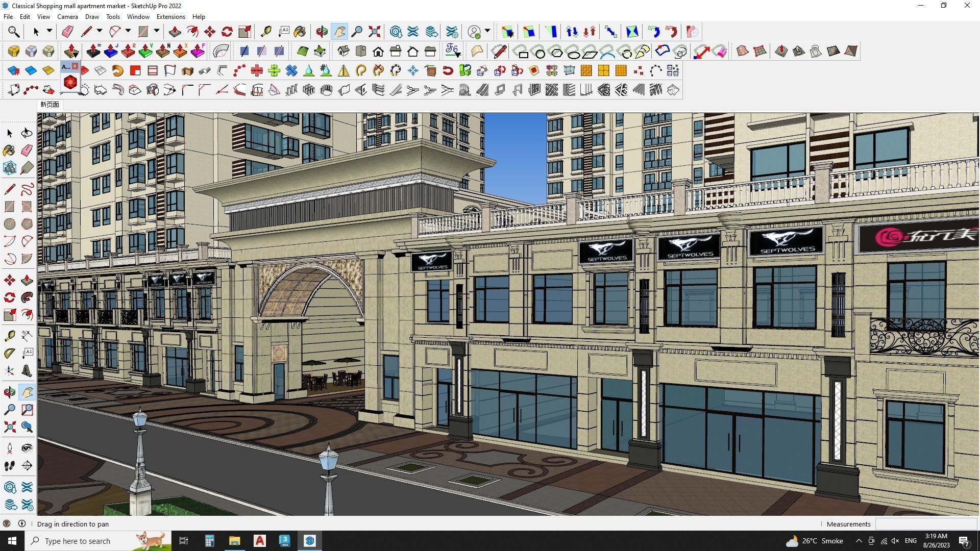Open the File menu
The height and width of the screenshot is (551, 980).
pyautogui.click(x=8, y=16)
